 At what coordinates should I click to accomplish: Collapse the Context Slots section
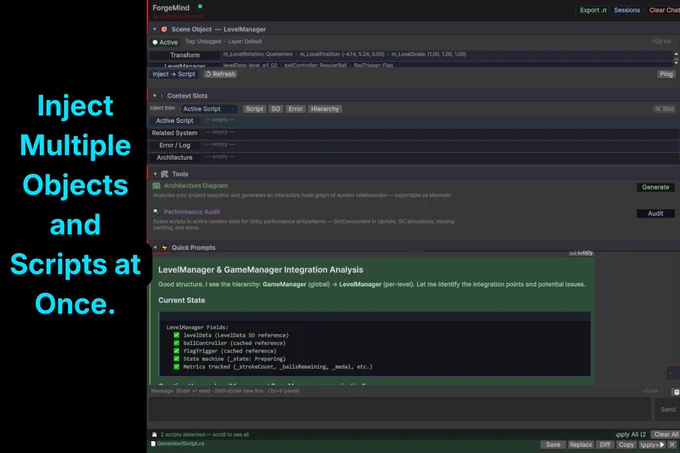click(x=154, y=95)
